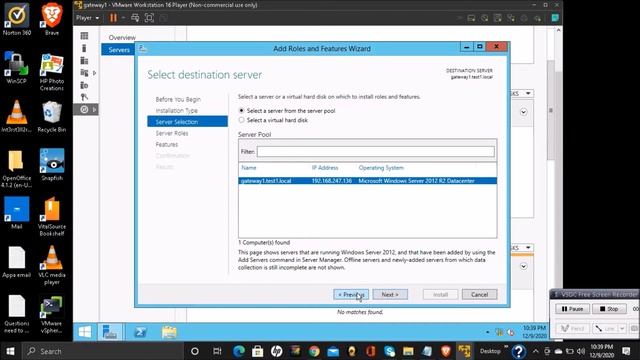Open the Brave browser desktop icon
The image size is (640, 360).
click(52, 19)
